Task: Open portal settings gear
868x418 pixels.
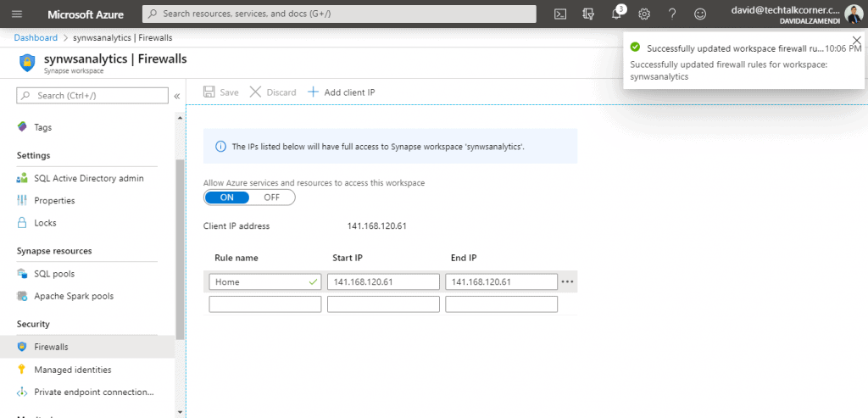Action: pyautogui.click(x=644, y=14)
